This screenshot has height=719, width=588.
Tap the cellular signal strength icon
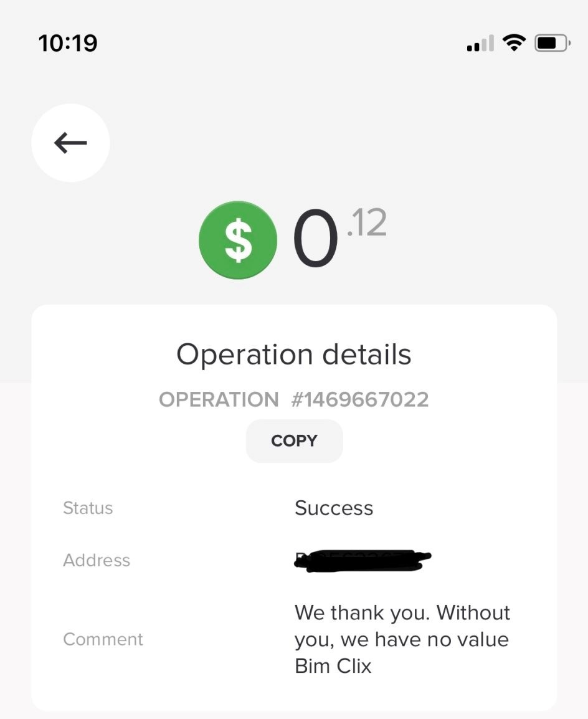(480, 44)
